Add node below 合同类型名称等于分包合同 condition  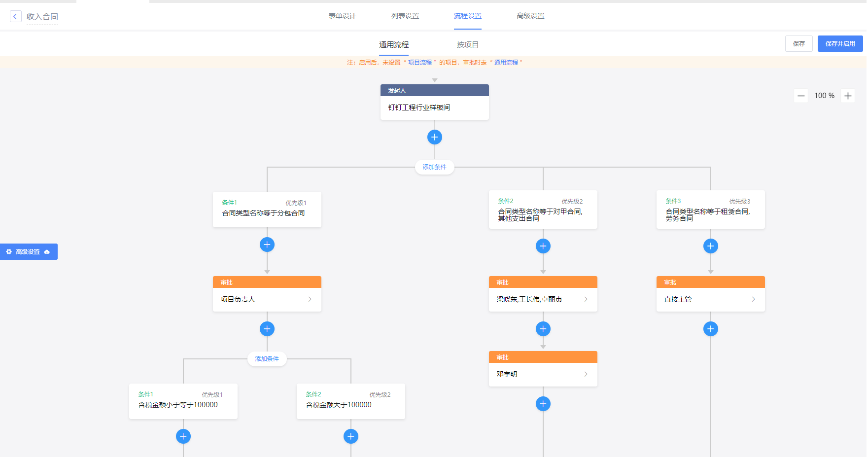point(267,245)
